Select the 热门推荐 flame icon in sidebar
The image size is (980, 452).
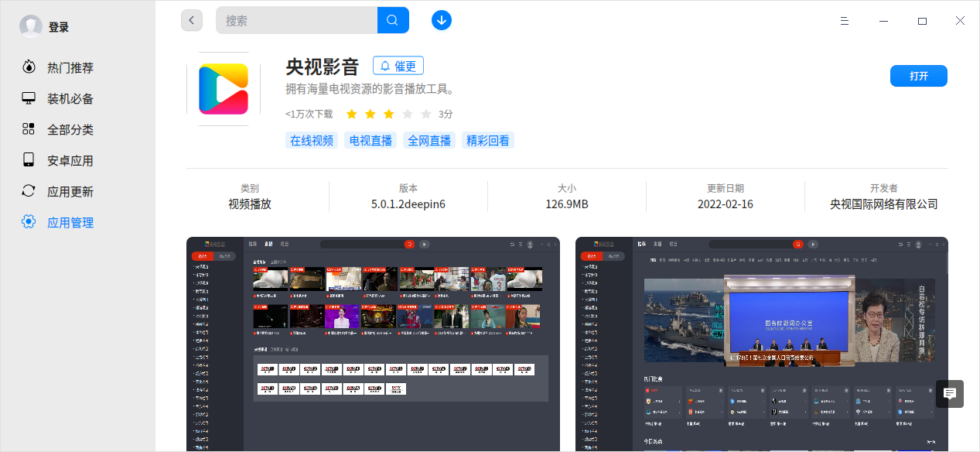click(x=28, y=67)
